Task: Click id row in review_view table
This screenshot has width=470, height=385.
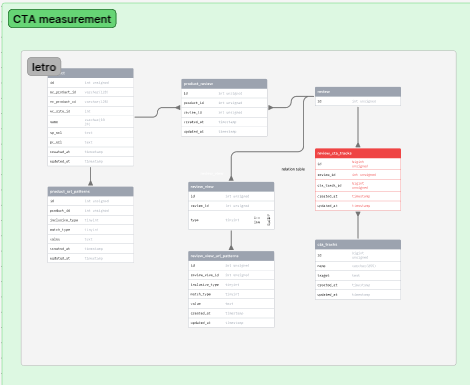Action: pos(231,196)
